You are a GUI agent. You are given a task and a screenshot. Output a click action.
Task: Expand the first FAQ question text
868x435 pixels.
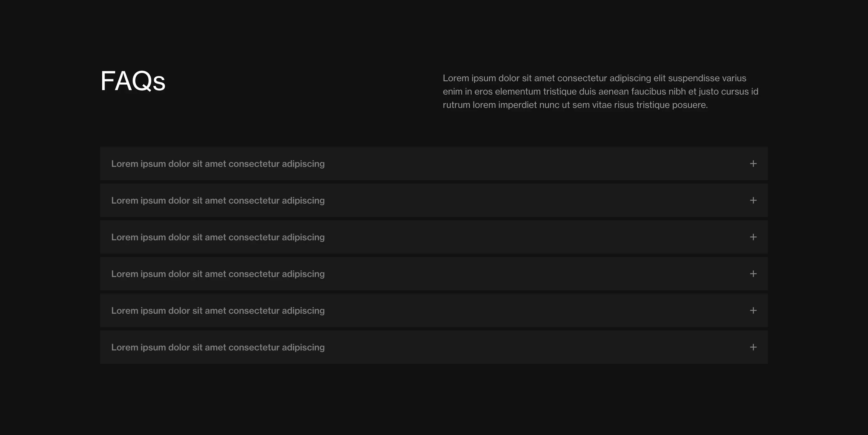(218, 164)
